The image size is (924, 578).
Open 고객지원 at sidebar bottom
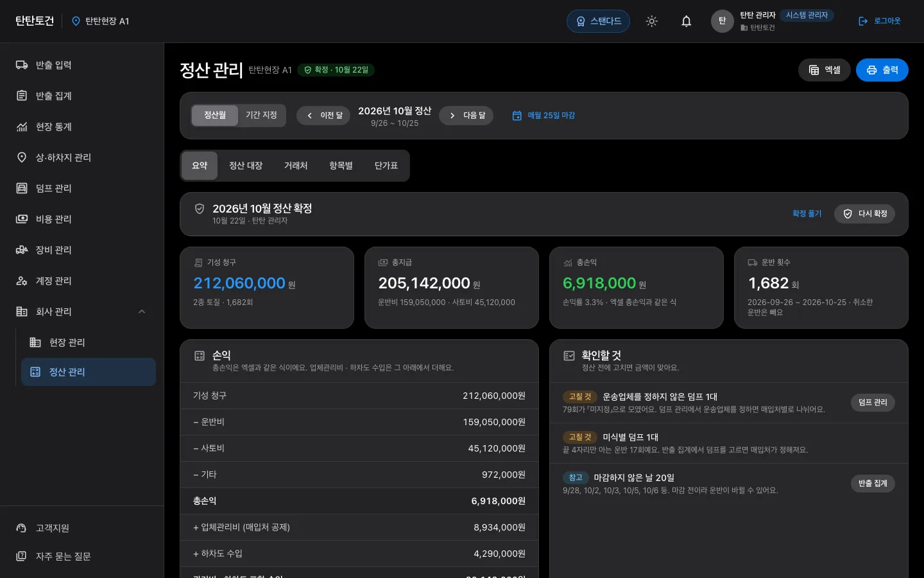pos(81,528)
